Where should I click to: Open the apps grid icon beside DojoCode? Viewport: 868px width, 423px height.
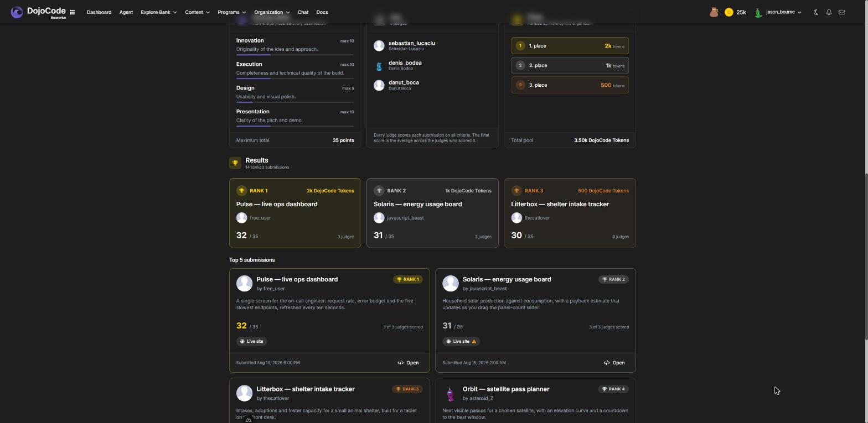click(72, 12)
